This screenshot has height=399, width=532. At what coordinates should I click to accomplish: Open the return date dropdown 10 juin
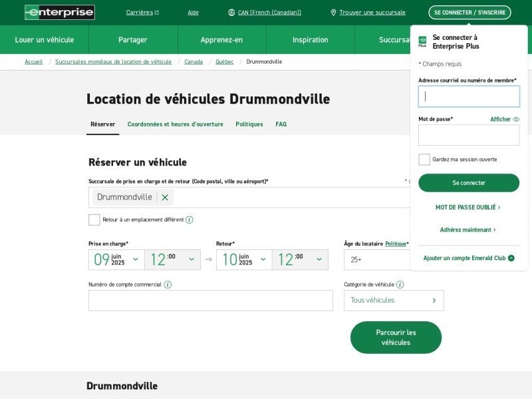[x=244, y=259]
